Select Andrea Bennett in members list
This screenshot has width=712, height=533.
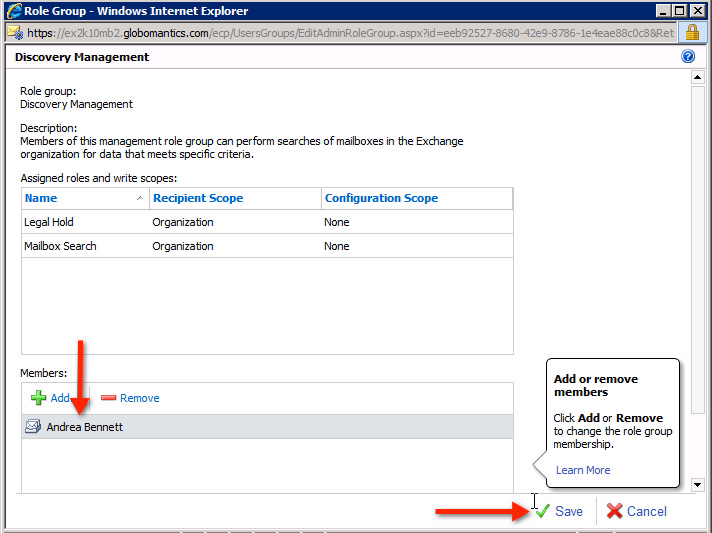[85, 427]
